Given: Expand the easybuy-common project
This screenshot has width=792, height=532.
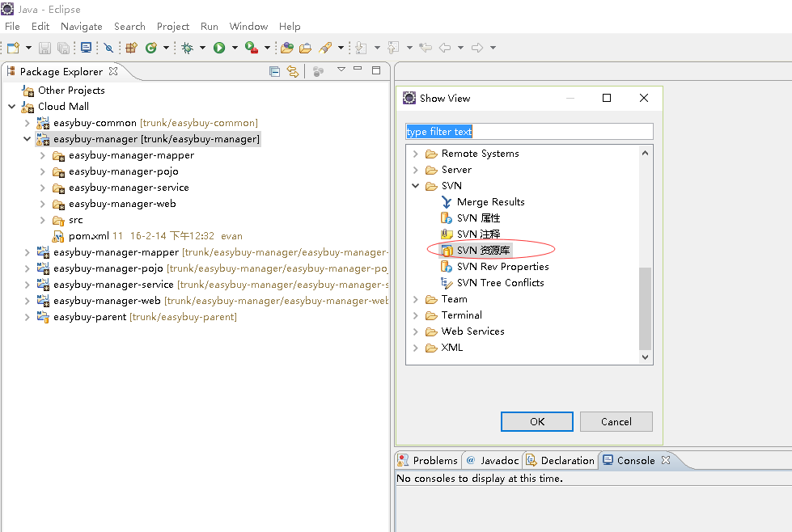Looking at the screenshot, I should point(28,123).
